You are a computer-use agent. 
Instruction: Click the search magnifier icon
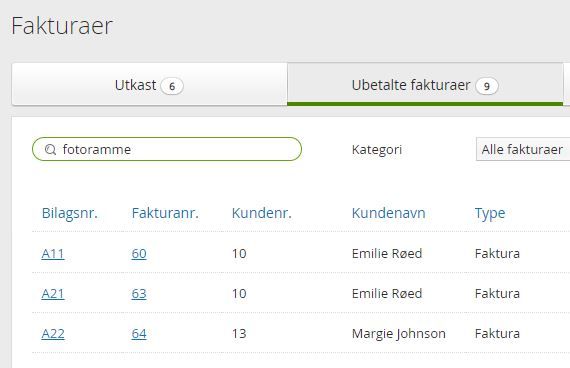[50, 149]
